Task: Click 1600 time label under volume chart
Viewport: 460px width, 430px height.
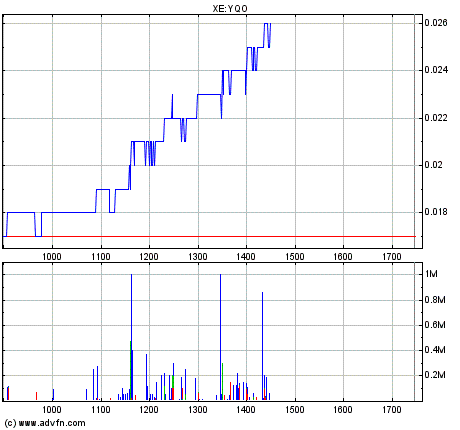Action: click(343, 409)
